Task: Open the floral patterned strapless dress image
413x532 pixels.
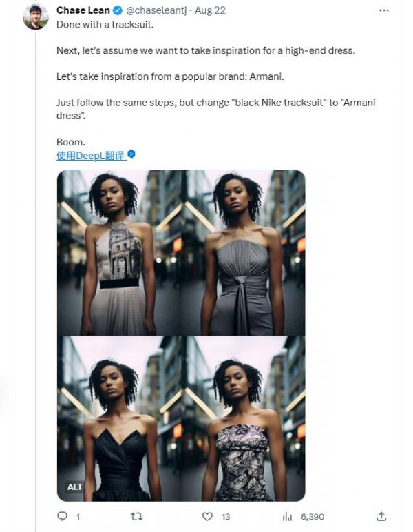Action: tap(243, 419)
